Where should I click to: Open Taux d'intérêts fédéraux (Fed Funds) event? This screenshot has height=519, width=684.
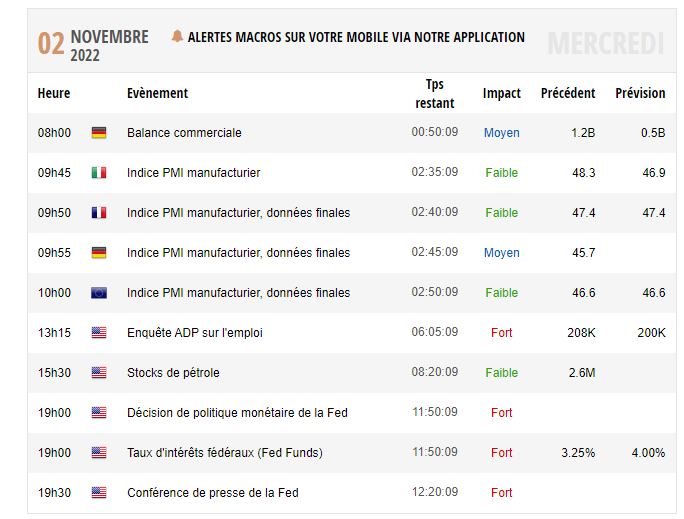[x=225, y=453]
